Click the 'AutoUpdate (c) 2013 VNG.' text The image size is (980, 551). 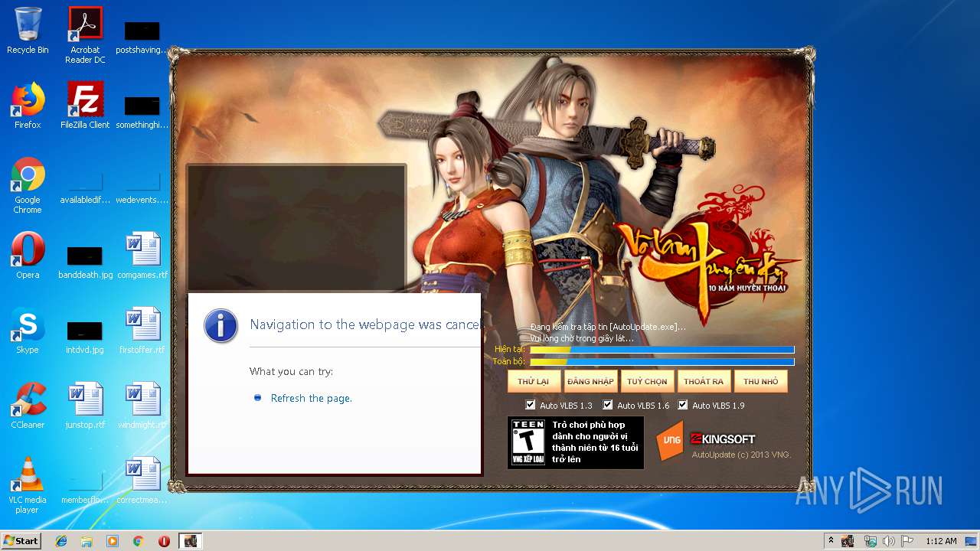tap(741, 455)
